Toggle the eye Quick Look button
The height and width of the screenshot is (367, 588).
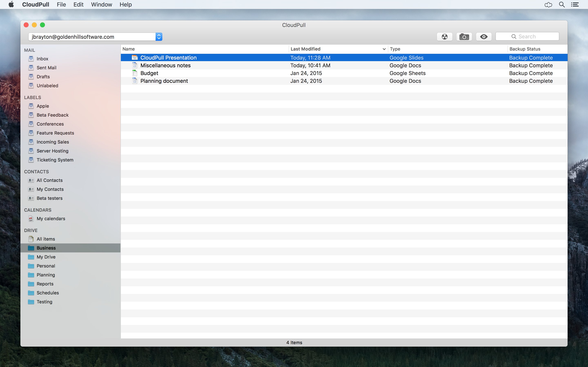point(483,37)
